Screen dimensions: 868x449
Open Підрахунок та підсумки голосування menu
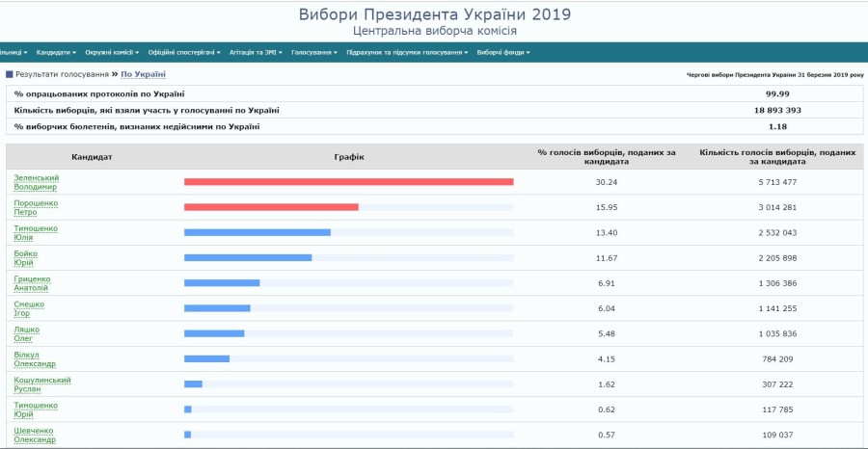point(406,52)
